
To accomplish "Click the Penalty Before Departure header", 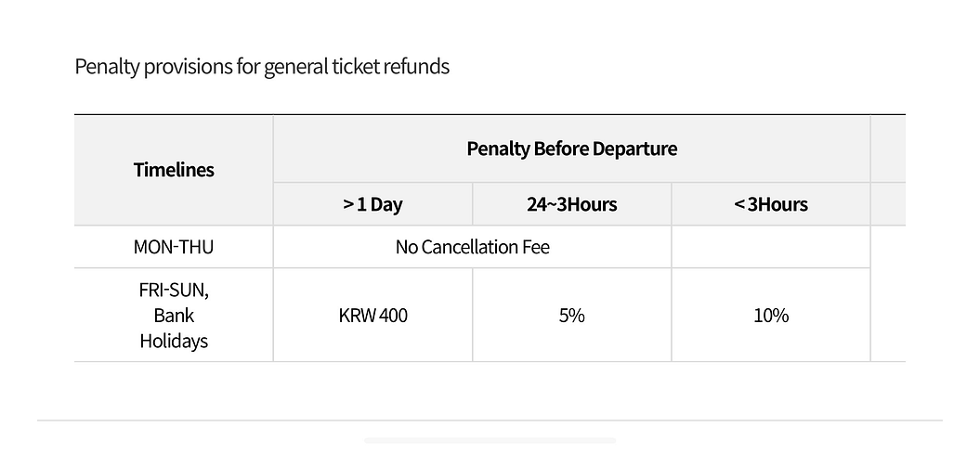I will (571, 149).
